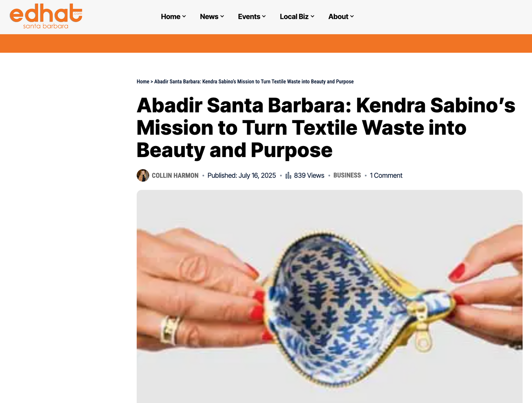The height and width of the screenshot is (403, 532).
Task: Open the Local Biz navigation item
Action: click(x=294, y=17)
